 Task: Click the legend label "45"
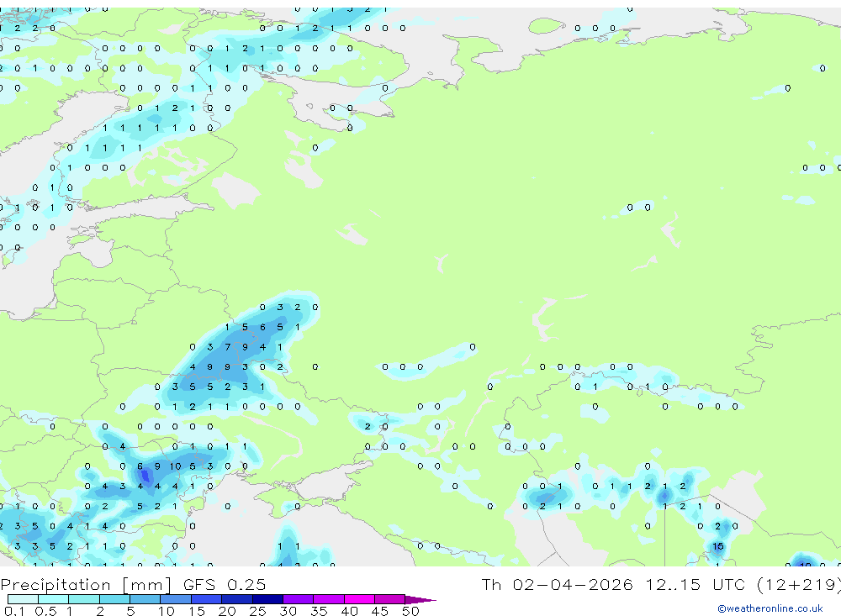tap(380, 611)
